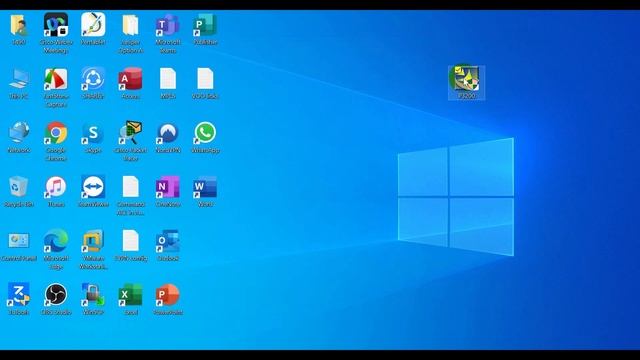Select the OneNote shortcut icon

(168, 187)
